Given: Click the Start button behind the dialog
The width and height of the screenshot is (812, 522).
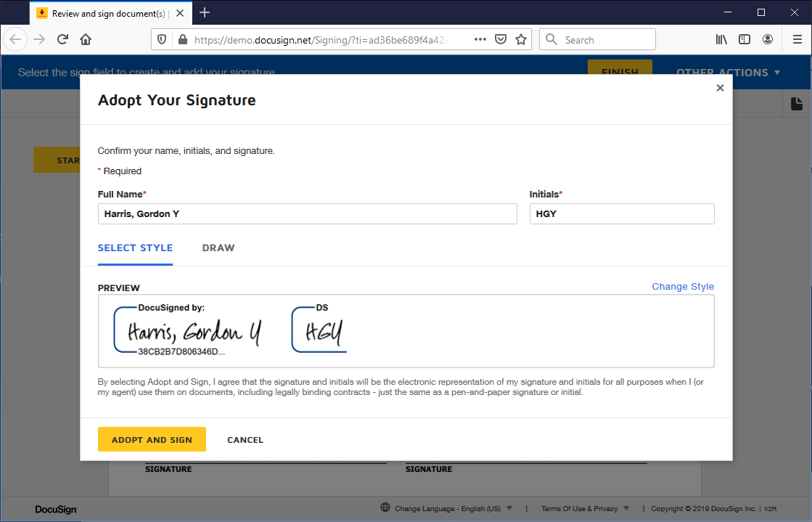Looking at the screenshot, I should pos(57,160).
